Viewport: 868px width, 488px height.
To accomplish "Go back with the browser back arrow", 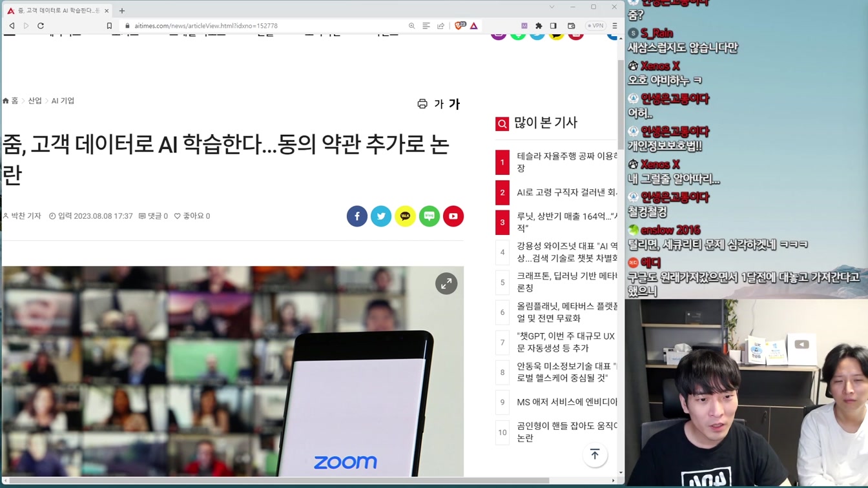I will tap(12, 26).
